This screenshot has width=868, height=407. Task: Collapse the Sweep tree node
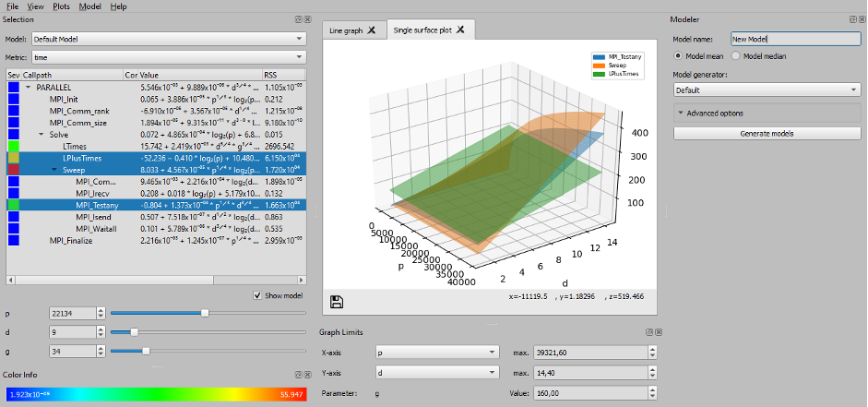click(x=54, y=170)
